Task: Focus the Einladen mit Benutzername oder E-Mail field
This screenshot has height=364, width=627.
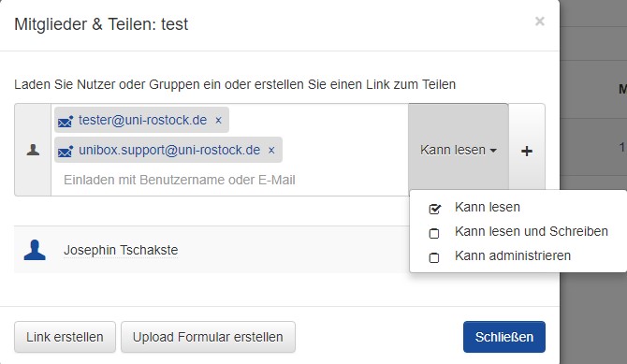Action: coord(230,180)
